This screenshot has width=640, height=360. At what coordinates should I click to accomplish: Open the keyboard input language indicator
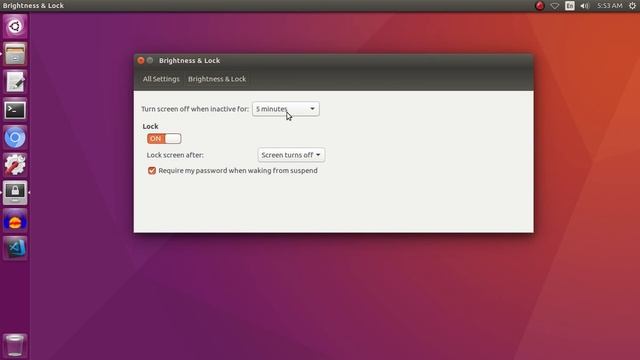pos(570,6)
